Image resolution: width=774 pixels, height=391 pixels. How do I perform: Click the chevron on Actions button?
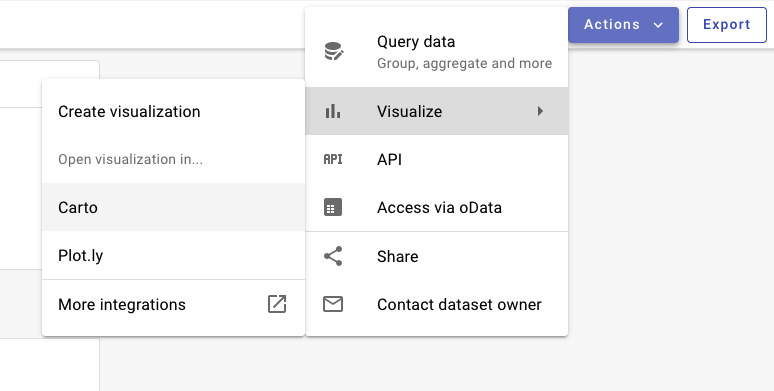pos(658,25)
